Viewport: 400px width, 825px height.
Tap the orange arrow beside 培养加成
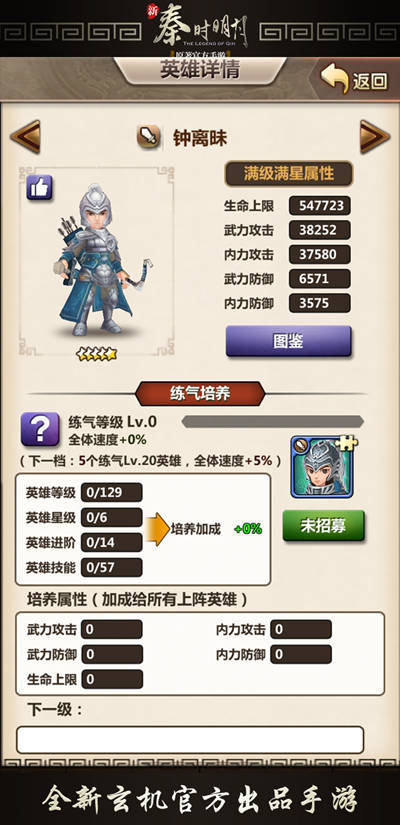tap(157, 529)
